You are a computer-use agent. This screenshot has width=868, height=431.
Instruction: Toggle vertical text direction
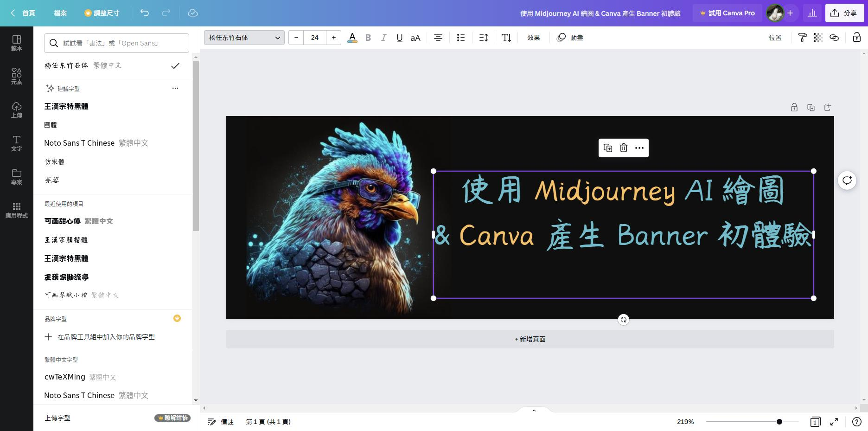click(x=506, y=38)
